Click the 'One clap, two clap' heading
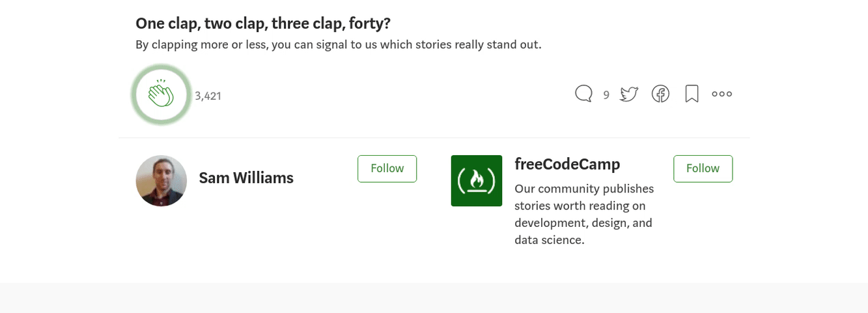 [x=263, y=23]
